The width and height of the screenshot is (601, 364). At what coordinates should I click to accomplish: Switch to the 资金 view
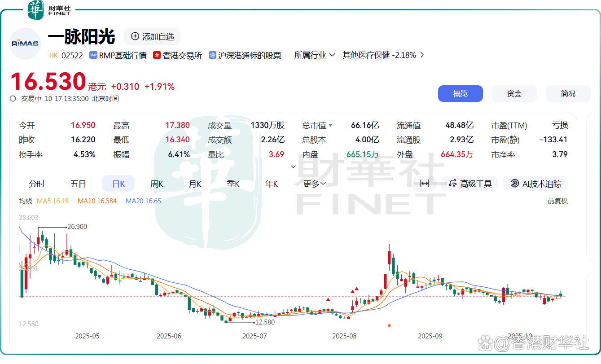pyautogui.click(x=514, y=93)
